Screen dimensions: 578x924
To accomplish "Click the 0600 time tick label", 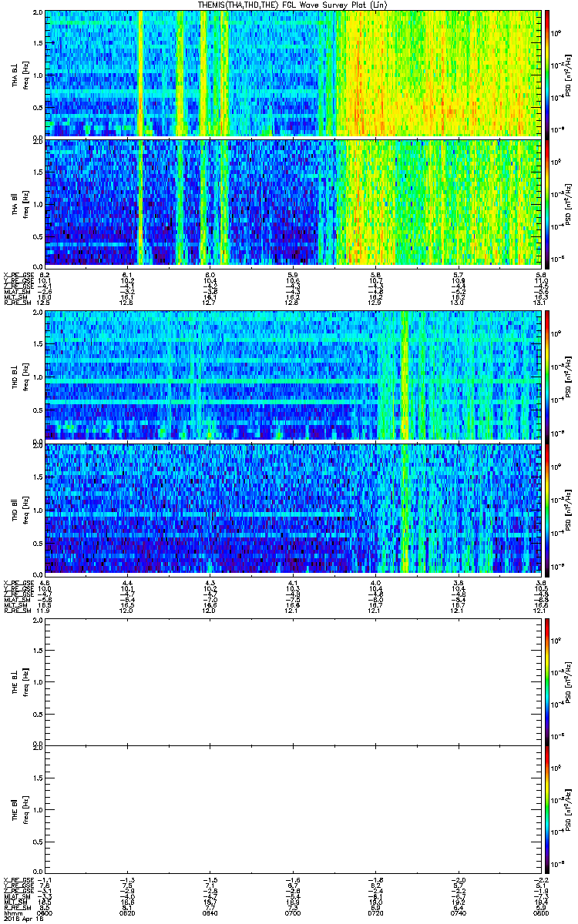I will [45, 912].
